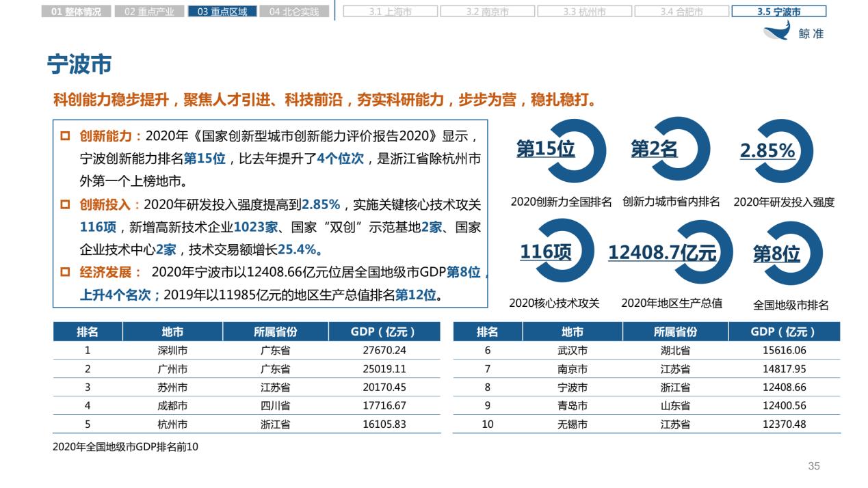Click the 15616.06 GDP value
868x488 pixels.
[x=785, y=351]
